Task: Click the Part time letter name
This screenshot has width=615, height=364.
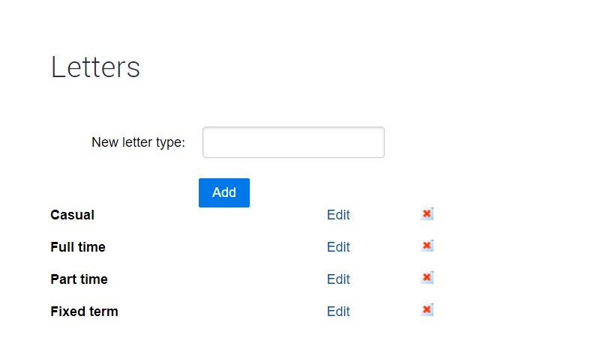Action: 79,279
